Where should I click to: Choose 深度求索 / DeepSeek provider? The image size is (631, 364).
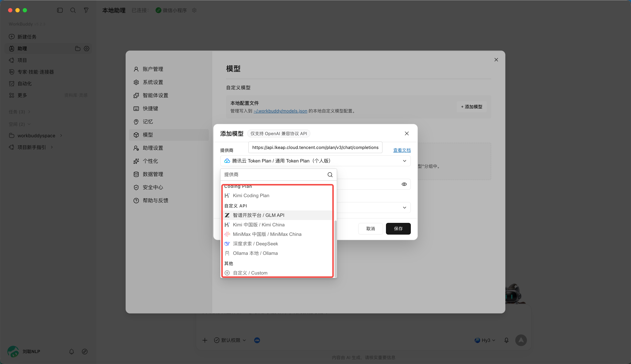click(x=278, y=244)
